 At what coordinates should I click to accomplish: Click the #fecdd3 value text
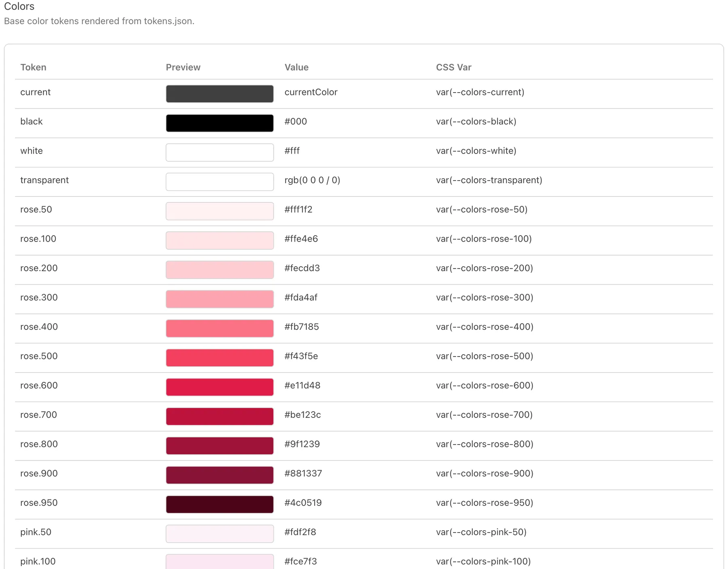click(x=302, y=268)
